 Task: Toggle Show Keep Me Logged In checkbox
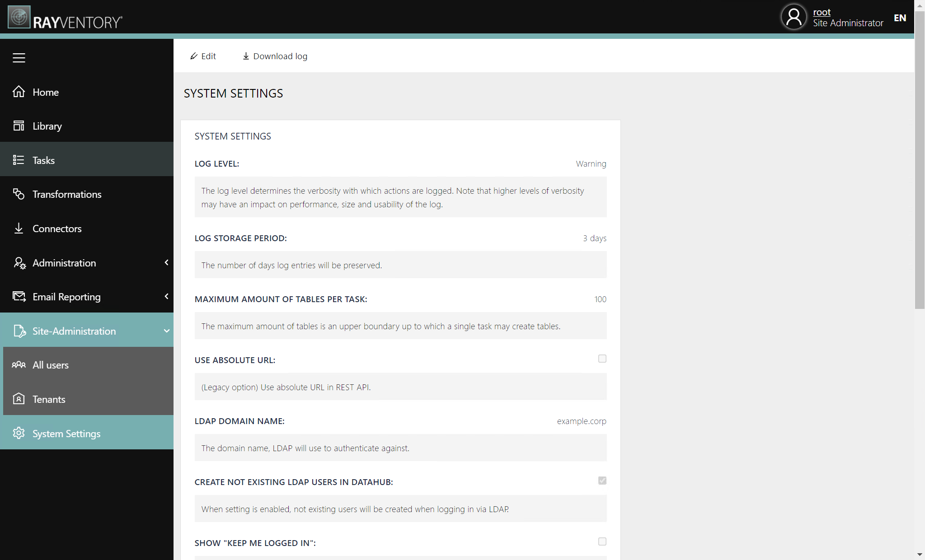(x=602, y=541)
